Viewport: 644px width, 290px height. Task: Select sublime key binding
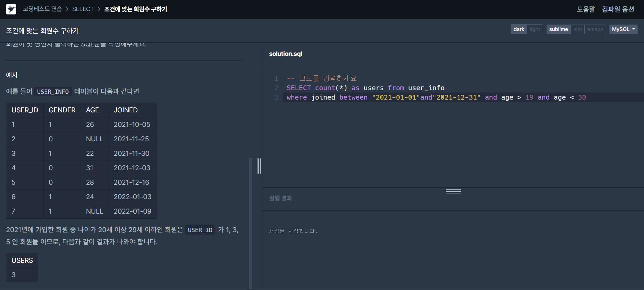[558, 29]
